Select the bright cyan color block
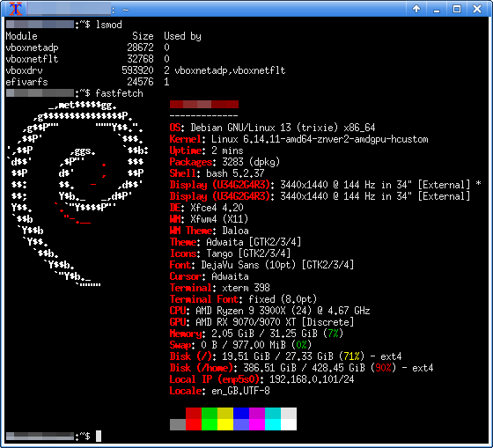493x448 pixels. (273, 424)
